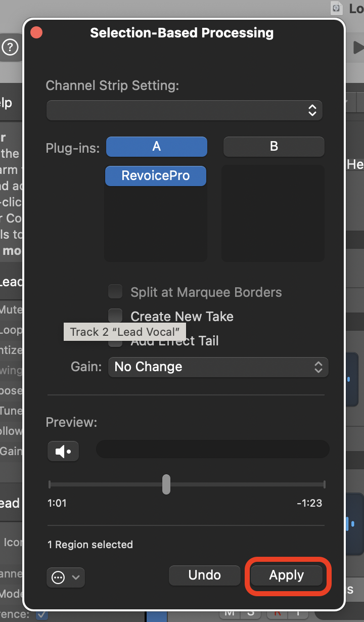This screenshot has height=622, width=364.
Task: Open the Gain No Change dropdown
Action: point(218,367)
